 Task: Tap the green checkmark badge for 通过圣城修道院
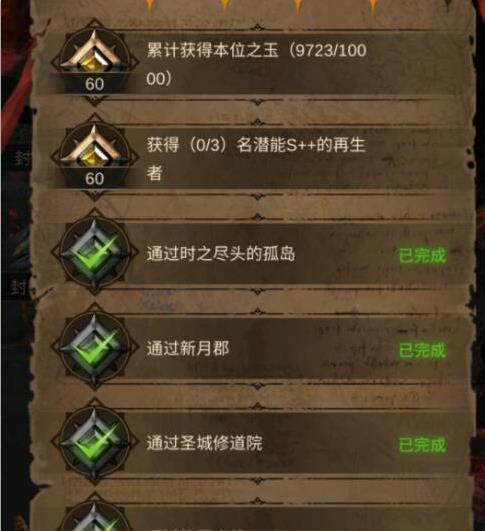tap(94, 442)
